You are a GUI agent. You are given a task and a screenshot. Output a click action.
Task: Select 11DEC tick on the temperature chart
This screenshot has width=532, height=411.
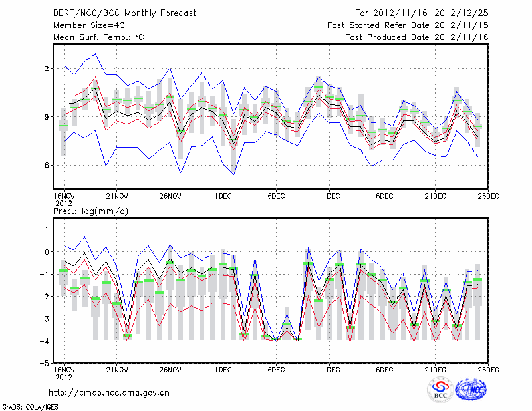(329, 196)
